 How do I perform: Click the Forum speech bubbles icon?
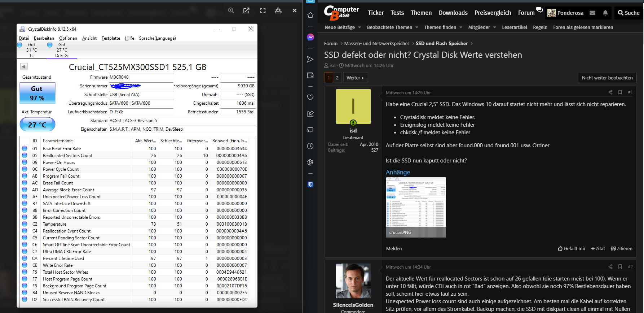[x=539, y=10]
